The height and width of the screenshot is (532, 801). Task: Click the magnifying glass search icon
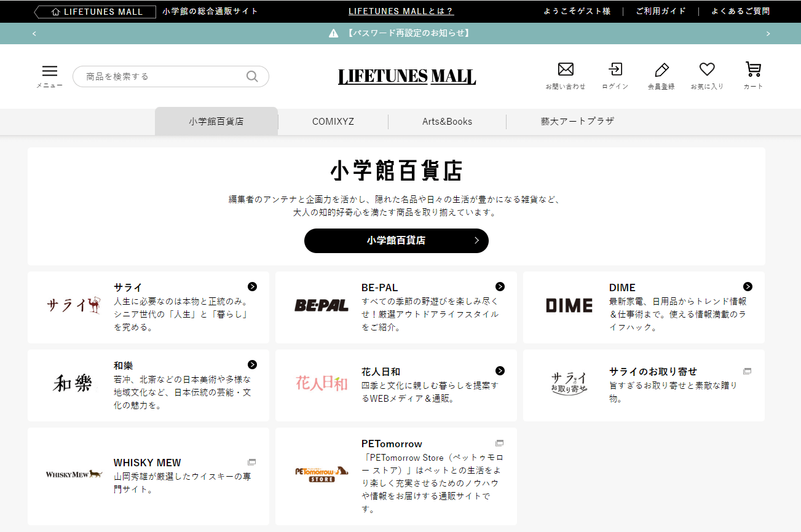click(252, 76)
